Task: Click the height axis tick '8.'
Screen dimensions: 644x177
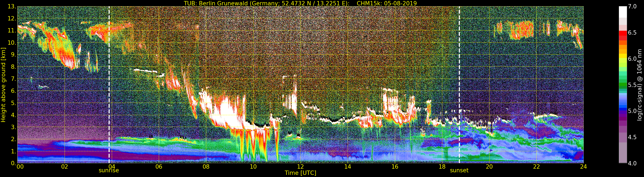Action: pyautogui.click(x=14, y=67)
